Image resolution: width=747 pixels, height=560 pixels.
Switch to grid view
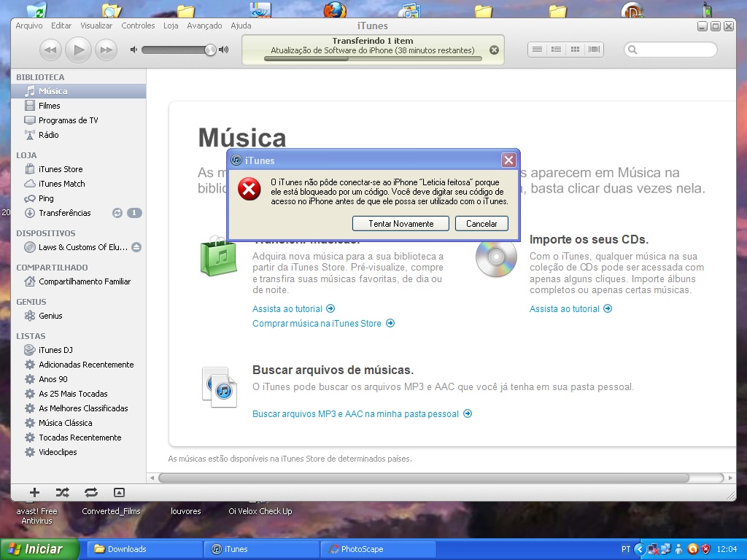575,50
